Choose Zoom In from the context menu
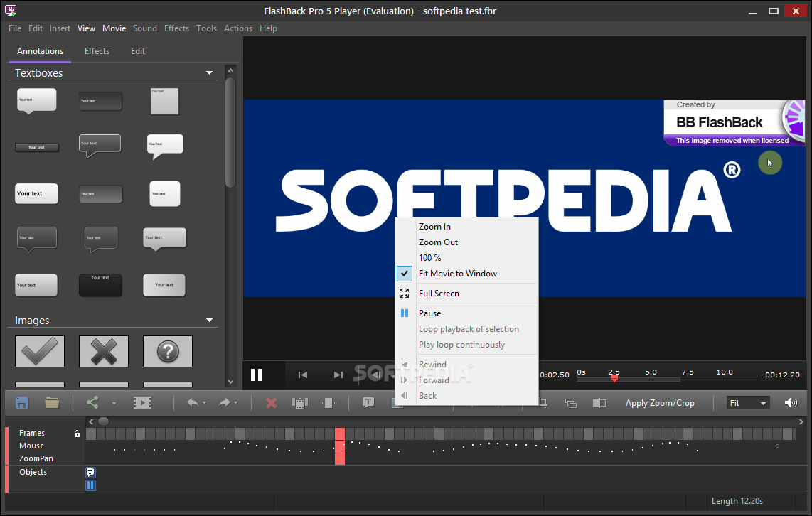Viewport: 812px width, 516px height. pyautogui.click(x=434, y=227)
